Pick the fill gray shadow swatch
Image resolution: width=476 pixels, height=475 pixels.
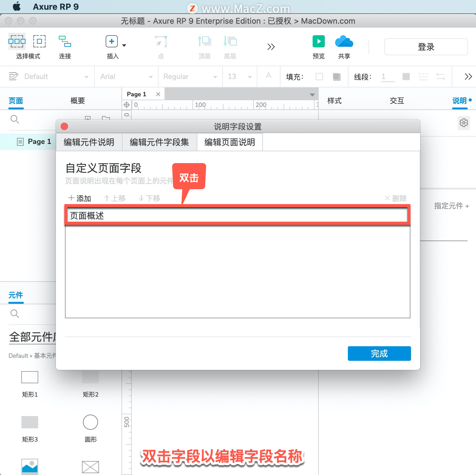pos(336,77)
